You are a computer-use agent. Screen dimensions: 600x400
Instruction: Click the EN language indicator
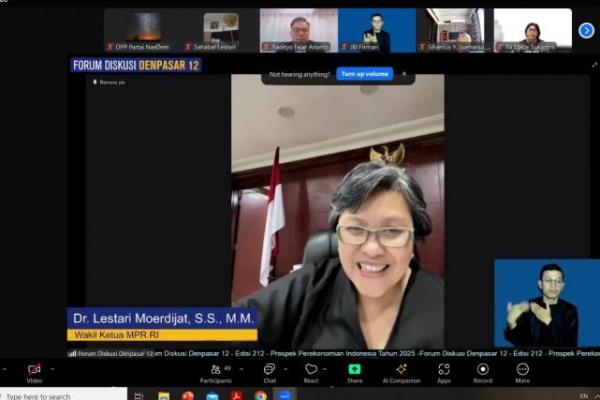click(584, 396)
